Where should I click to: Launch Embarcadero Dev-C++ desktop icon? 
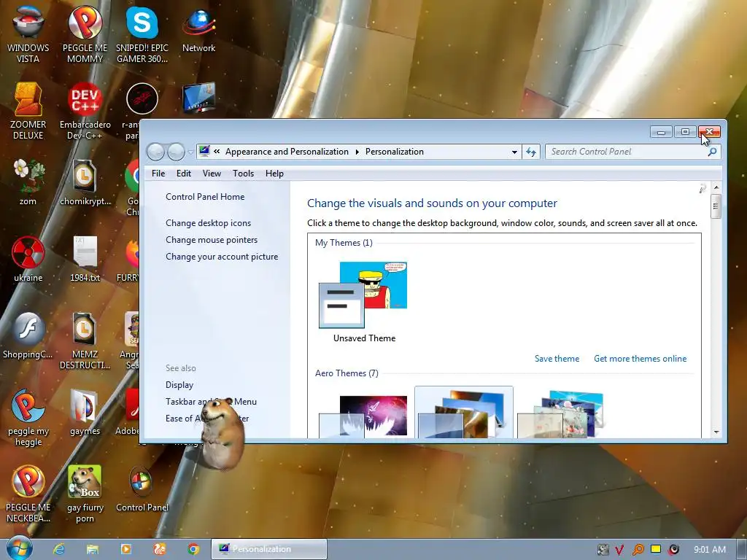pyautogui.click(x=85, y=111)
